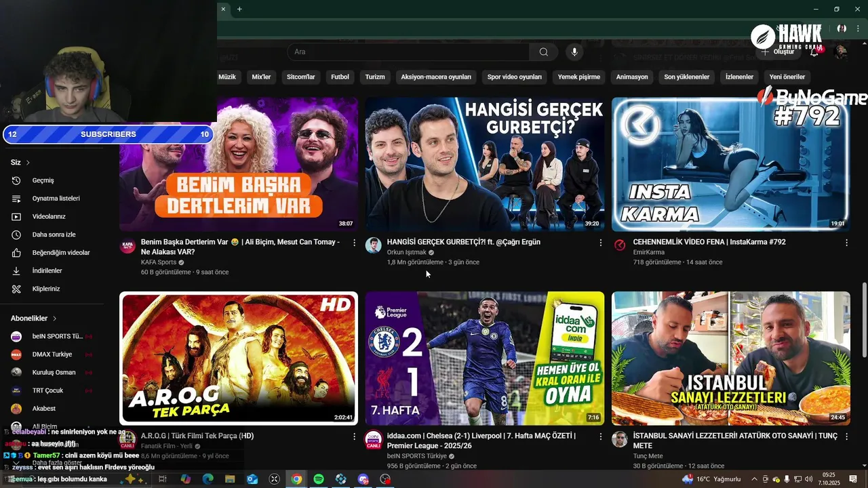Open the YouTube account avatar menu
The width and height of the screenshot is (868, 488).
(x=841, y=52)
